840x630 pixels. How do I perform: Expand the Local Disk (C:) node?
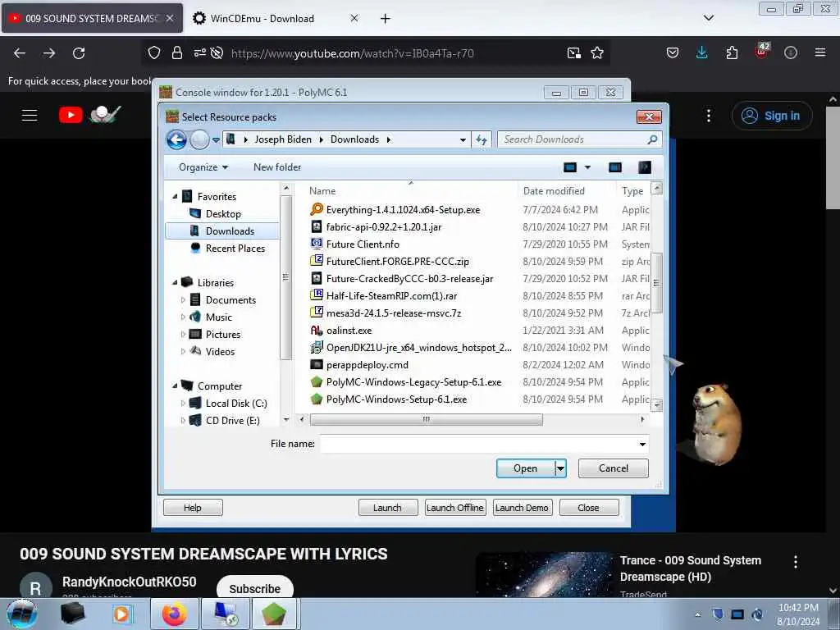[183, 404]
